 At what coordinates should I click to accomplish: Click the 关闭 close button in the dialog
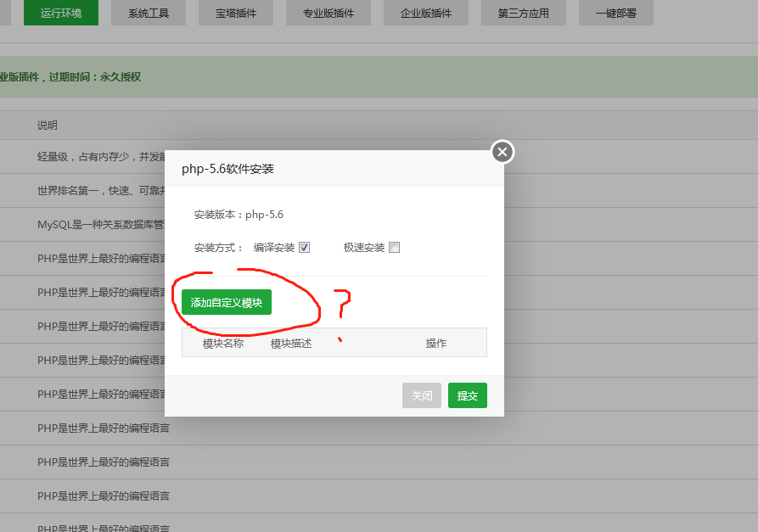pos(422,395)
